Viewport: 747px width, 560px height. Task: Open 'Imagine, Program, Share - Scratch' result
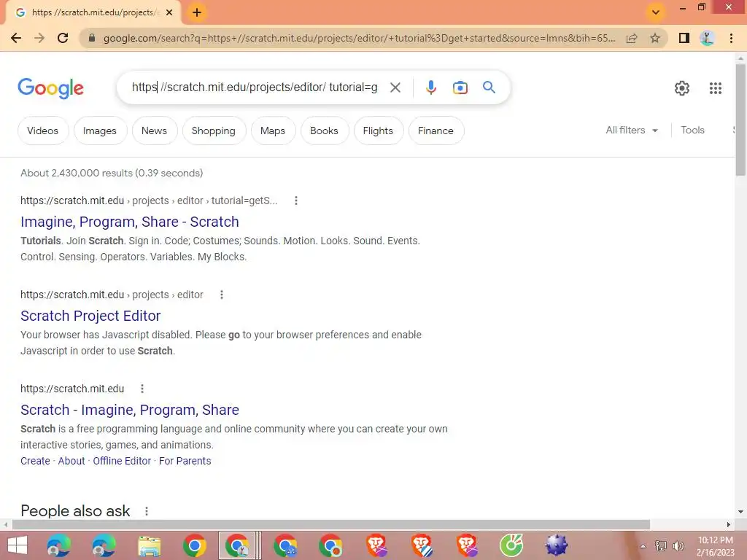click(130, 222)
